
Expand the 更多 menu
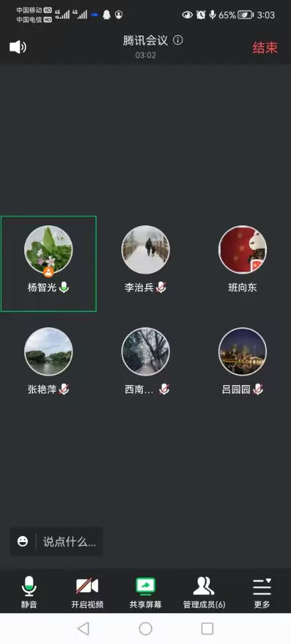[262, 592]
